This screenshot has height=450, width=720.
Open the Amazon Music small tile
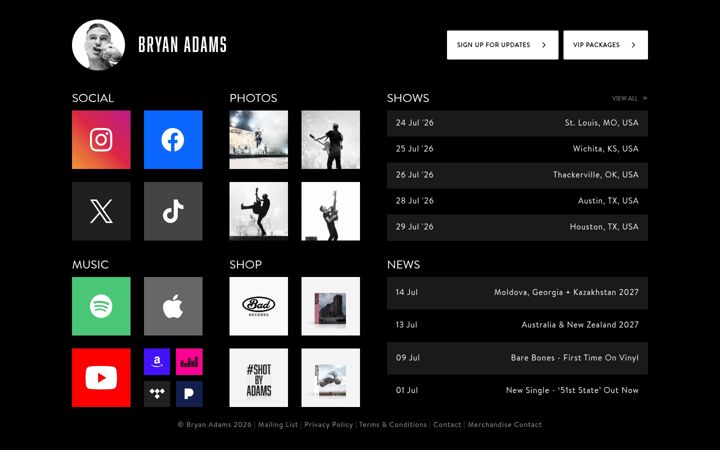(157, 361)
